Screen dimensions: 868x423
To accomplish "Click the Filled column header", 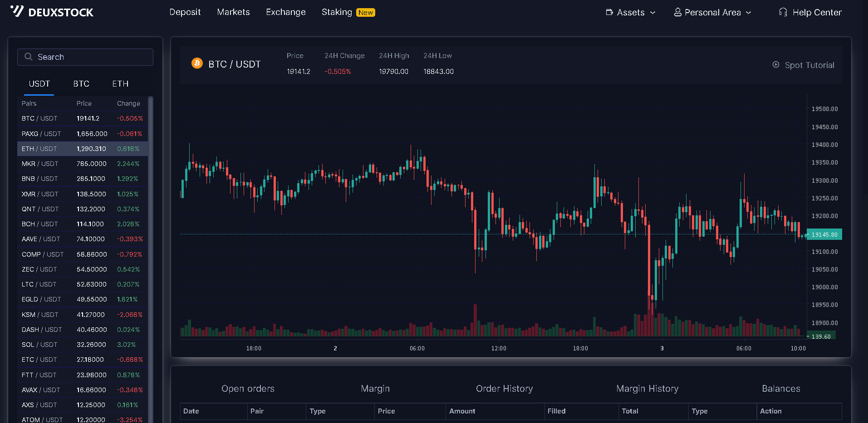I will pos(556,411).
